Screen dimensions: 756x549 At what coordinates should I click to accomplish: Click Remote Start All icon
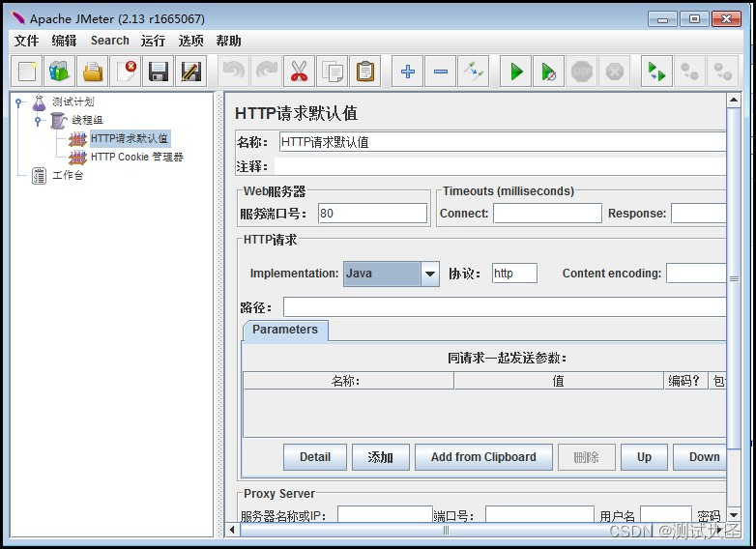[656, 72]
